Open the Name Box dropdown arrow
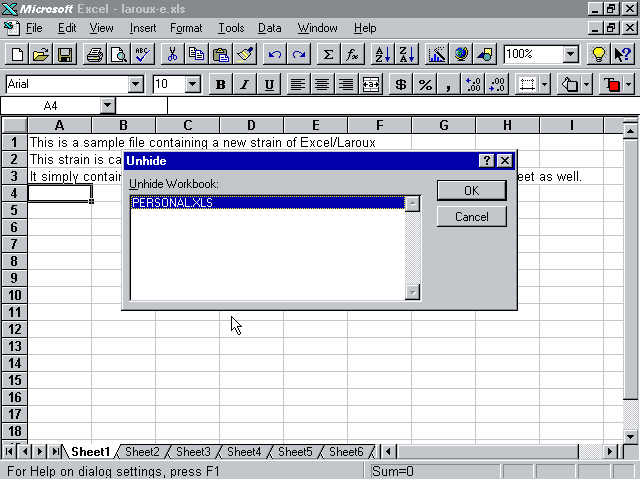This screenshot has height=480, width=640. point(107,106)
